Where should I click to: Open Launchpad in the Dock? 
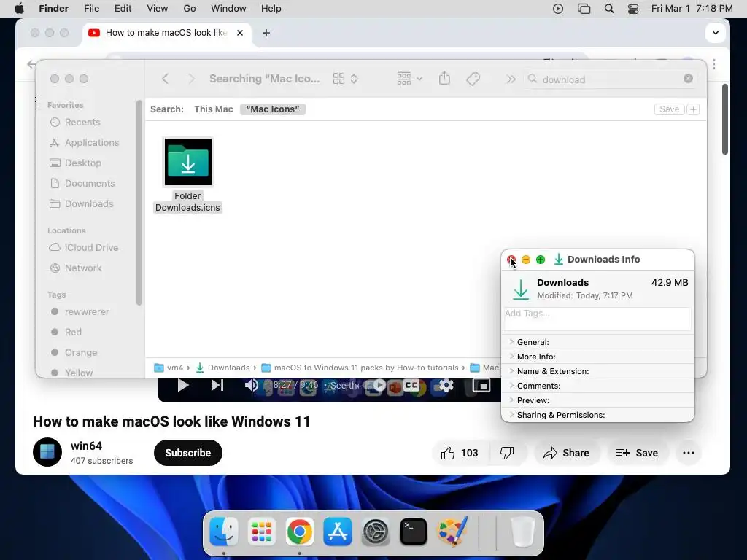262,532
